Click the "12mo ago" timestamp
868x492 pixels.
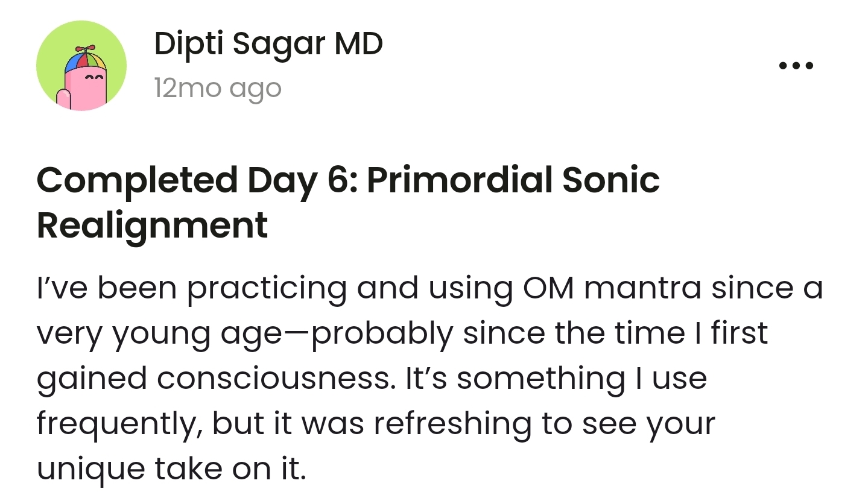[x=217, y=89]
